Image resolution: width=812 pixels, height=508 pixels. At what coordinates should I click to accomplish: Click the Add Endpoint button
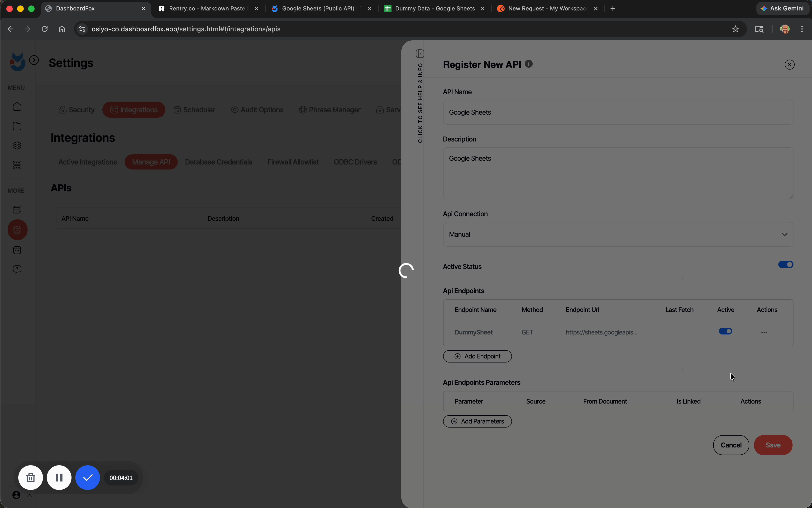(478, 357)
